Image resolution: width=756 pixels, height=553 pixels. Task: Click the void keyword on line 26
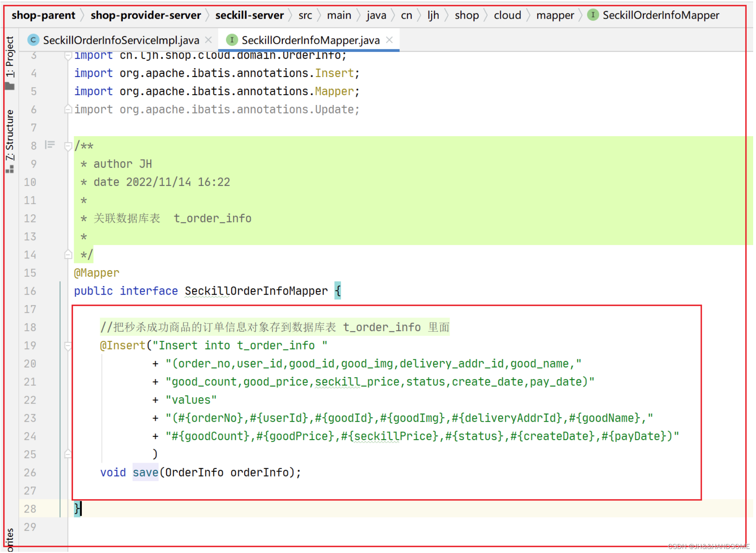pos(113,472)
